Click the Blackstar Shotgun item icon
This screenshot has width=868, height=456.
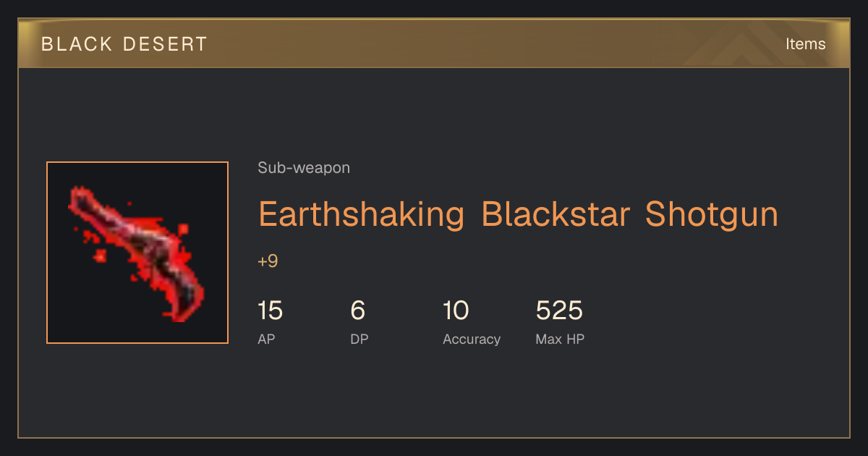pos(137,253)
